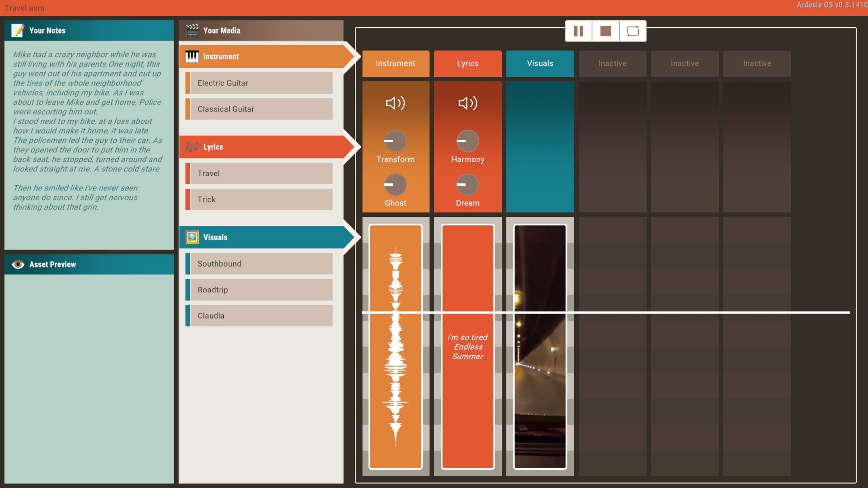The width and height of the screenshot is (868, 488).
Task: Select the Visuals channel tab
Action: pos(540,63)
